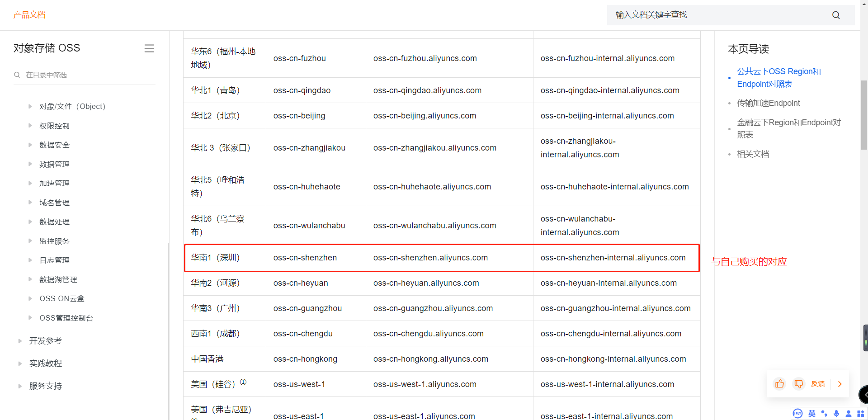The width and height of the screenshot is (868, 420).
Task: Open 实践教程 section
Action: click(45, 363)
